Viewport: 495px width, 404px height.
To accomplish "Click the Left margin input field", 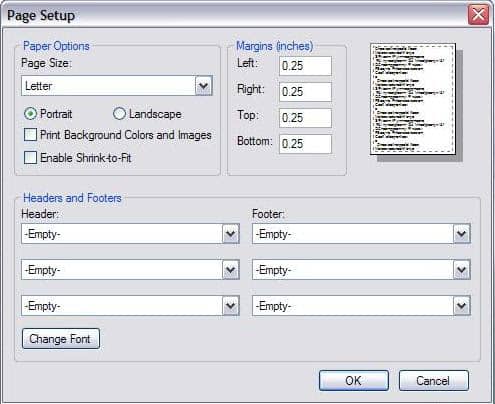I will [305, 66].
